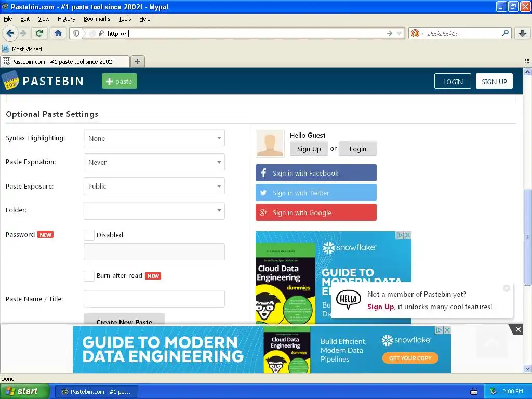Click the browser forward arrow
This screenshot has height=399, width=532.
coord(23,33)
